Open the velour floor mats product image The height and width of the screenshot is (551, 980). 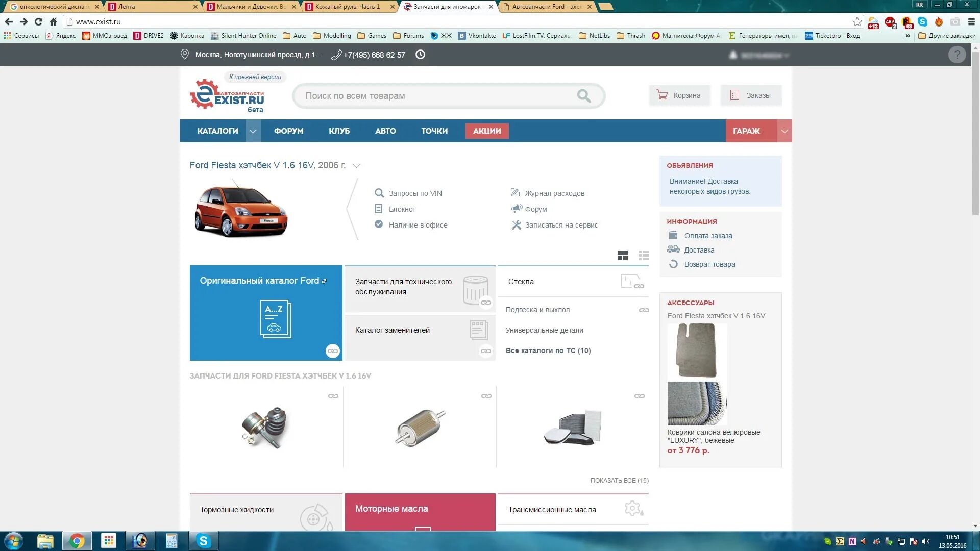(697, 374)
